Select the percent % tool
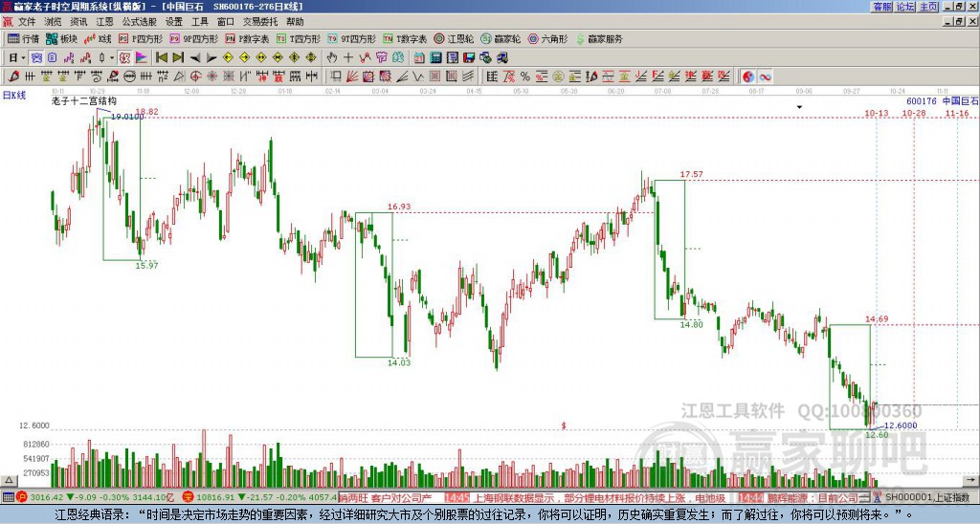Image resolution: width=980 pixels, height=524 pixels. click(525, 76)
